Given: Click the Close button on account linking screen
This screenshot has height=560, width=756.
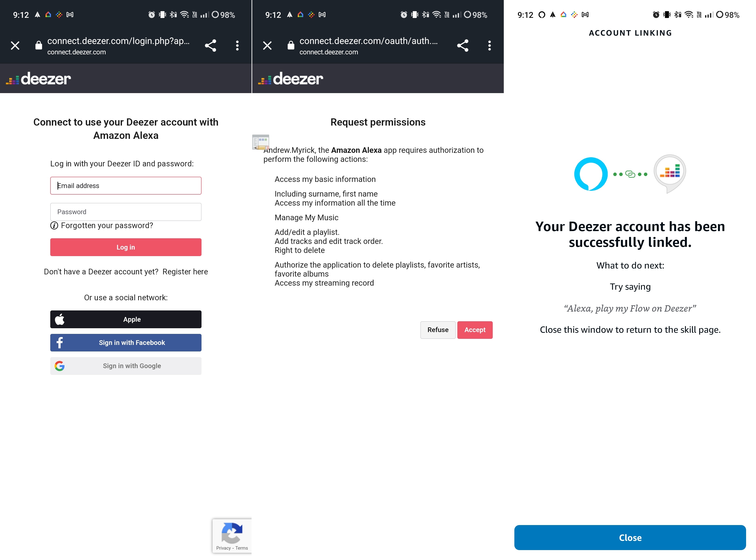Looking at the screenshot, I should tap(630, 537).
